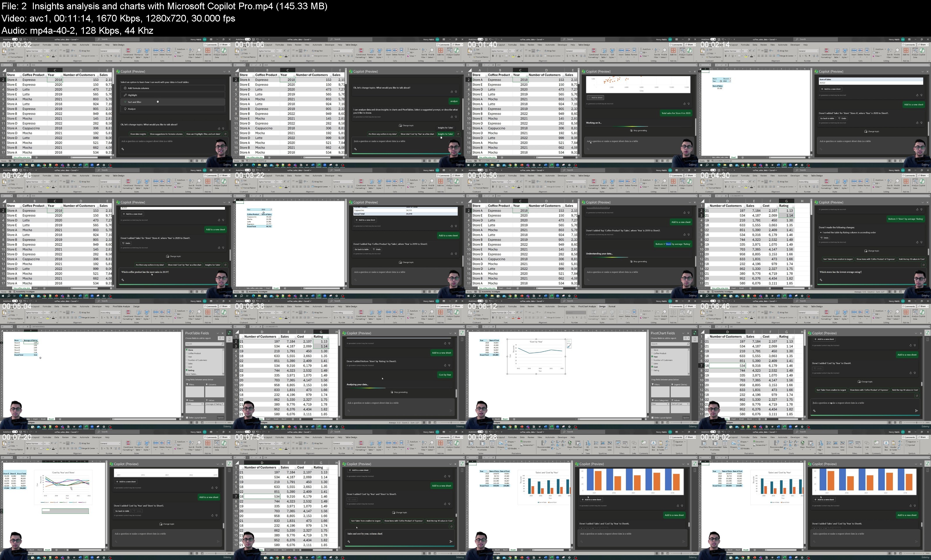Click Text Box icon in 00:08:28 frame
This screenshot has height=560, width=931.
click(653, 443)
